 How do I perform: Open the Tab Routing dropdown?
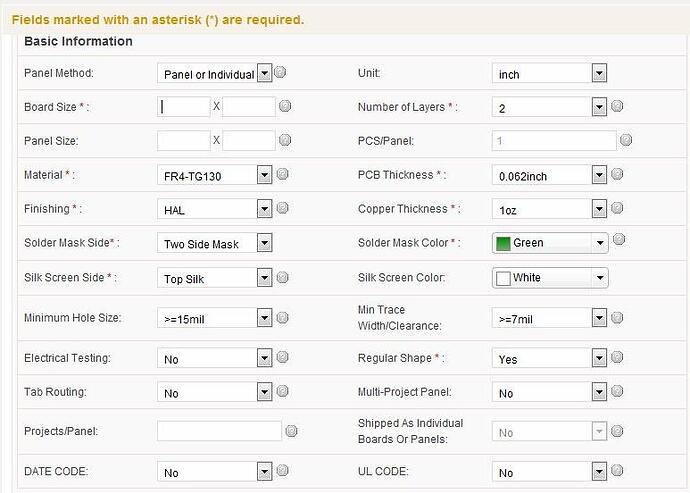tap(215, 392)
